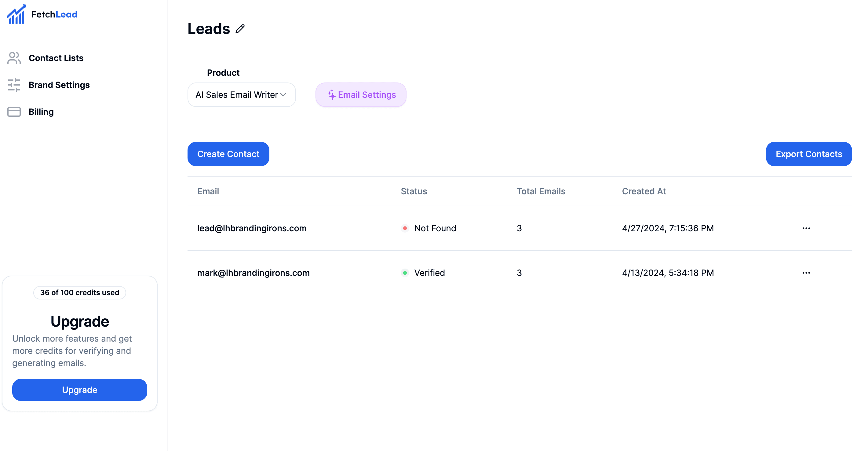Click the Created At column header

pos(644,191)
